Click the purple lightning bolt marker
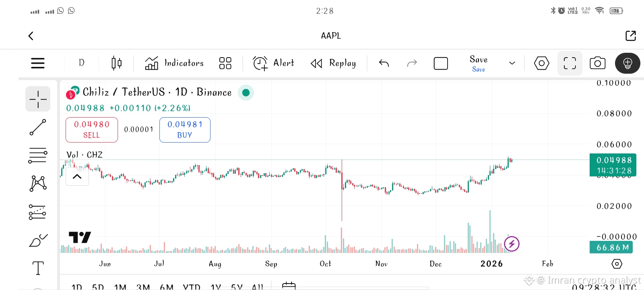 (x=512, y=244)
